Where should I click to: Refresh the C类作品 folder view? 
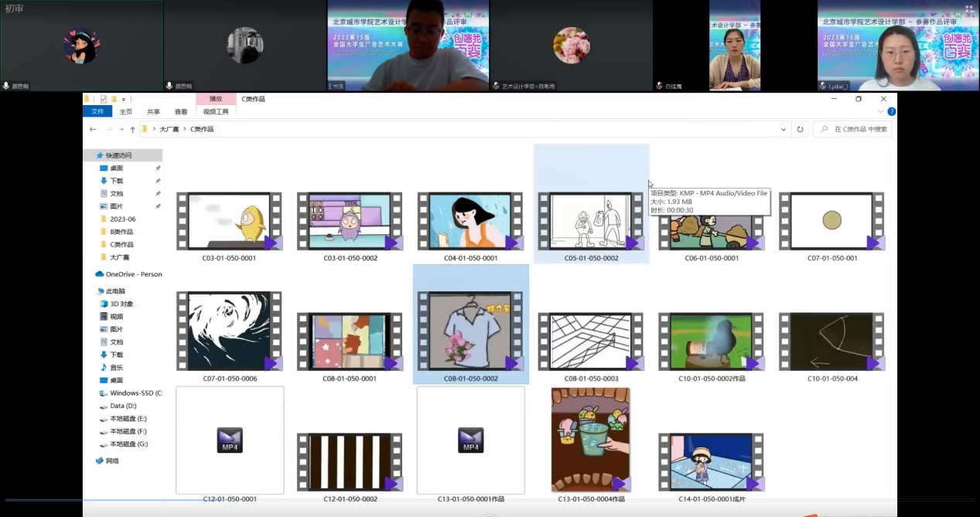click(x=800, y=129)
